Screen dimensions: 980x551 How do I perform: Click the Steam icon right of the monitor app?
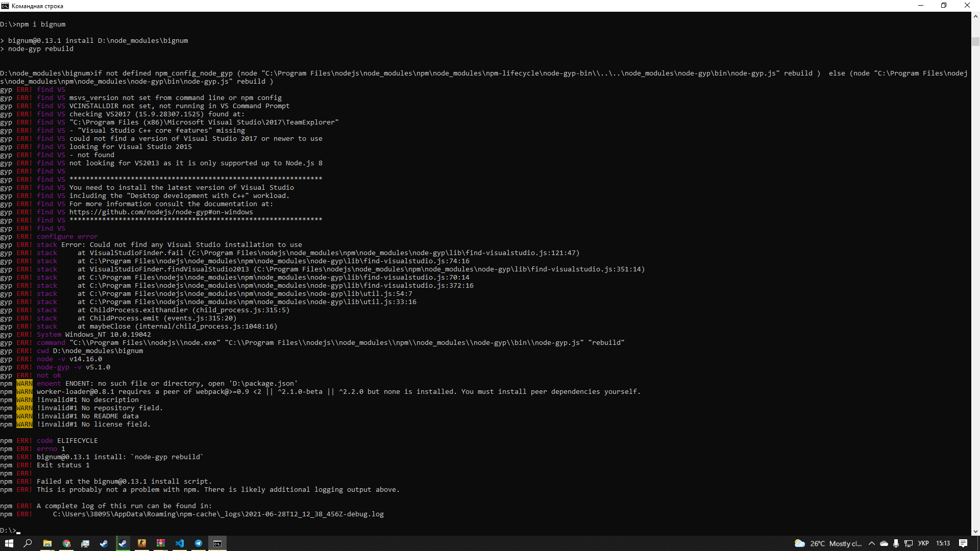pyautogui.click(x=104, y=543)
